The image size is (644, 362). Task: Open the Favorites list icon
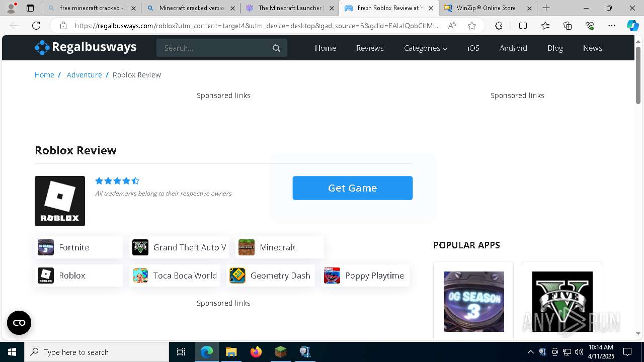(x=545, y=26)
